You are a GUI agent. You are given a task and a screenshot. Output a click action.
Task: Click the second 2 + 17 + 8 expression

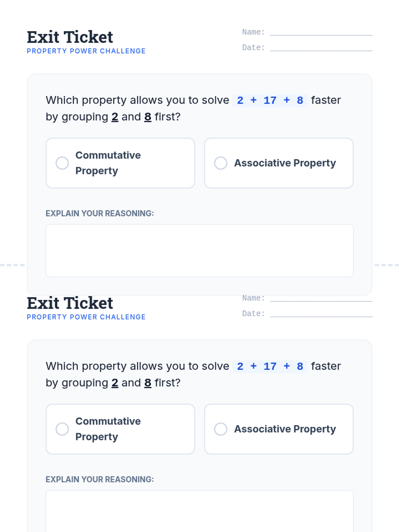270,366
